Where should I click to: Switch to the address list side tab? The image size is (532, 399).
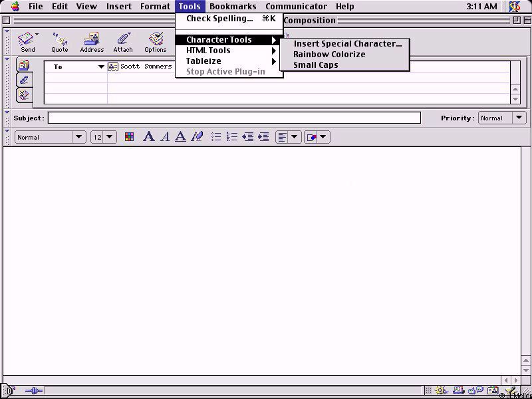point(24,65)
